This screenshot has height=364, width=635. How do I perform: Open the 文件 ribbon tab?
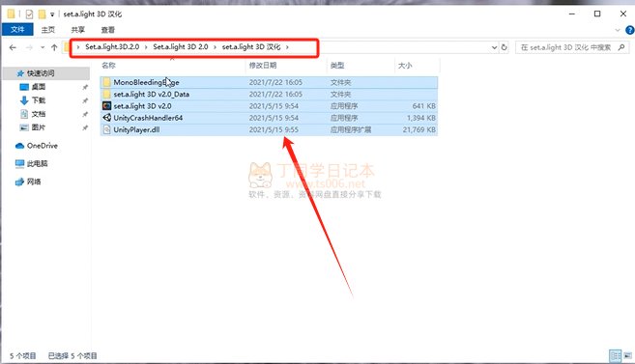(17, 30)
